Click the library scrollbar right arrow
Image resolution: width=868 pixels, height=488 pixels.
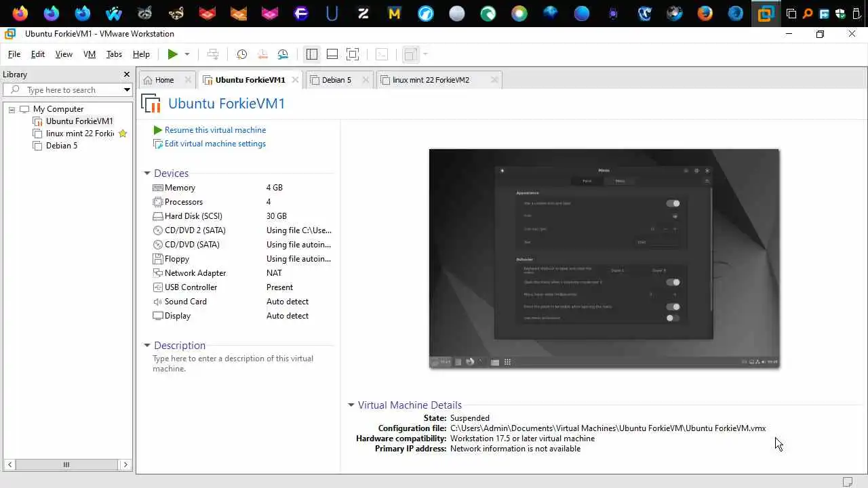click(x=125, y=464)
